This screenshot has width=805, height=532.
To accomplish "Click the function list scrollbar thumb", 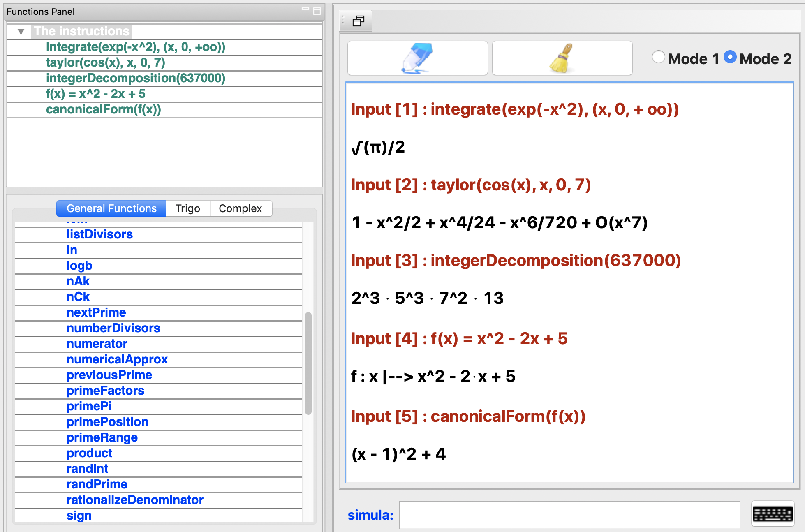I will point(308,363).
